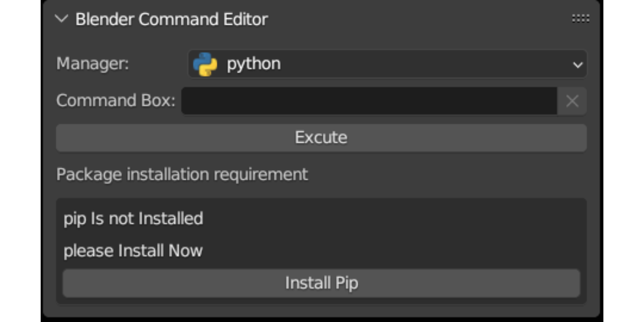Click the 'Manager:' label

pos(93,64)
